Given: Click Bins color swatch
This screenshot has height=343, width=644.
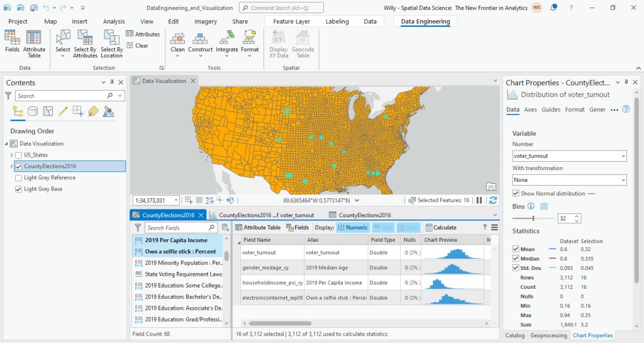Looking at the screenshot, I should [x=544, y=206].
